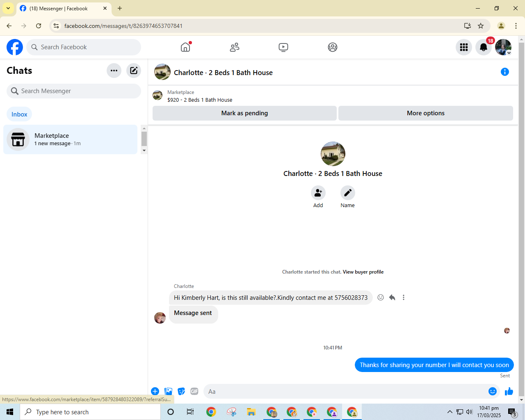Viewport: 525px width, 420px height.
Task: Open the $920 - 2 Beds 1 Bath House listing
Action: point(200,100)
